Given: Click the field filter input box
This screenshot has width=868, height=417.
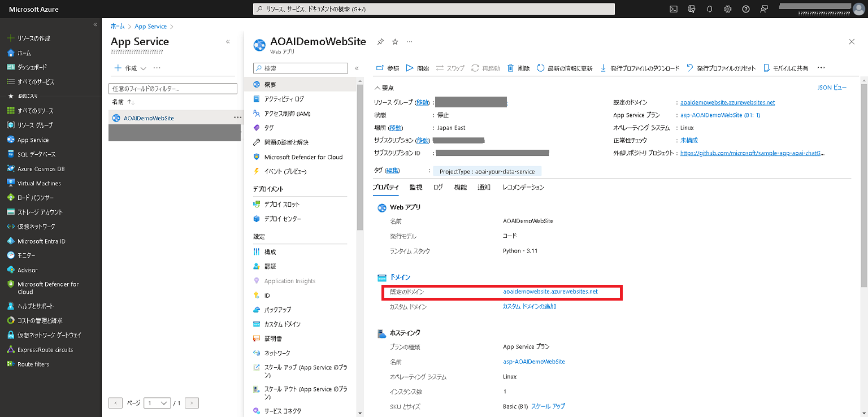Looking at the screenshot, I should coord(172,89).
